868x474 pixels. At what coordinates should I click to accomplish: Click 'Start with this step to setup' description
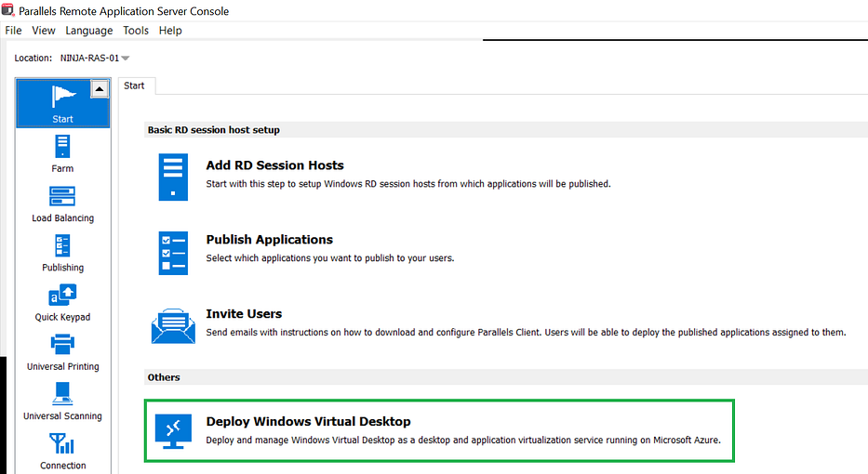408,184
